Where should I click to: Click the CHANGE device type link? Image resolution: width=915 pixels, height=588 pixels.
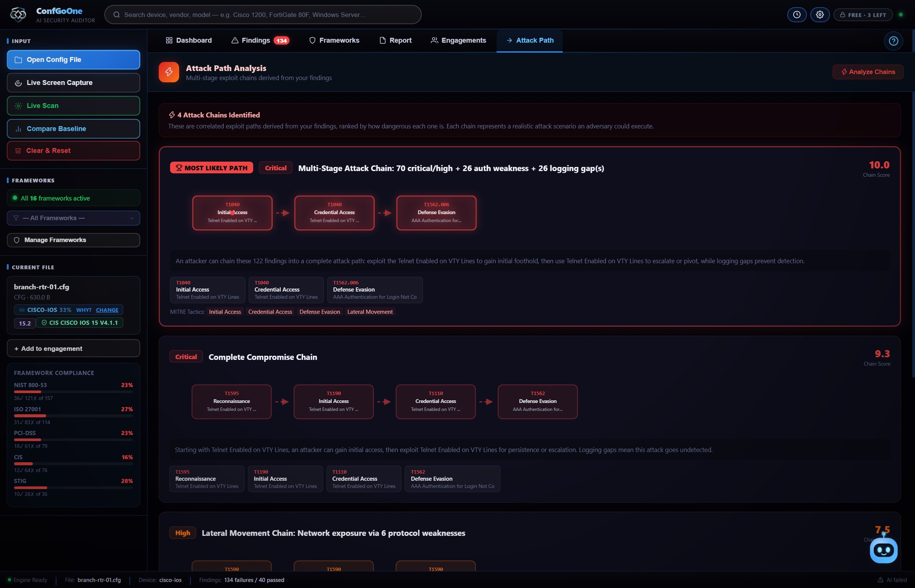(107, 310)
